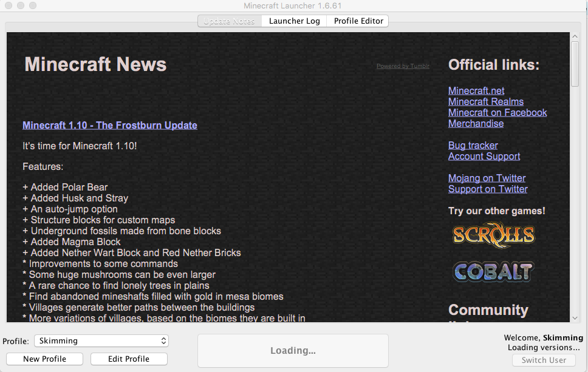Image resolution: width=588 pixels, height=372 pixels.
Task: Click the 'Welcome, Skimming' text
Action: click(x=544, y=337)
